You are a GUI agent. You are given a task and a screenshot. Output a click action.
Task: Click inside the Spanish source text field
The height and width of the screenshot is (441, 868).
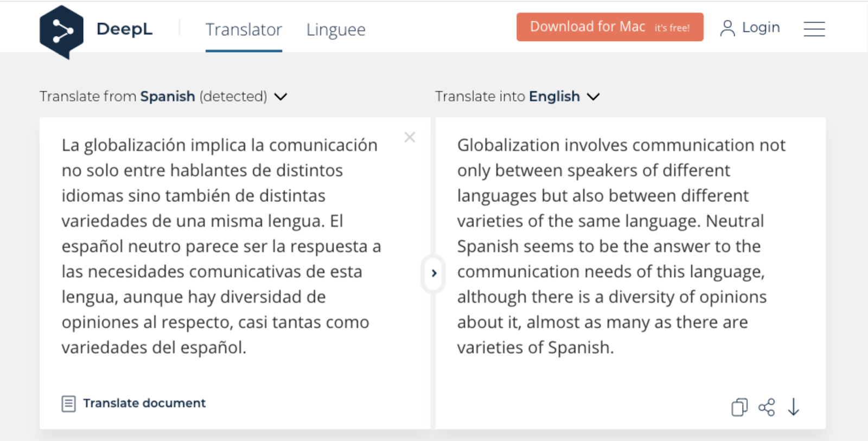click(x=221, y=246)
